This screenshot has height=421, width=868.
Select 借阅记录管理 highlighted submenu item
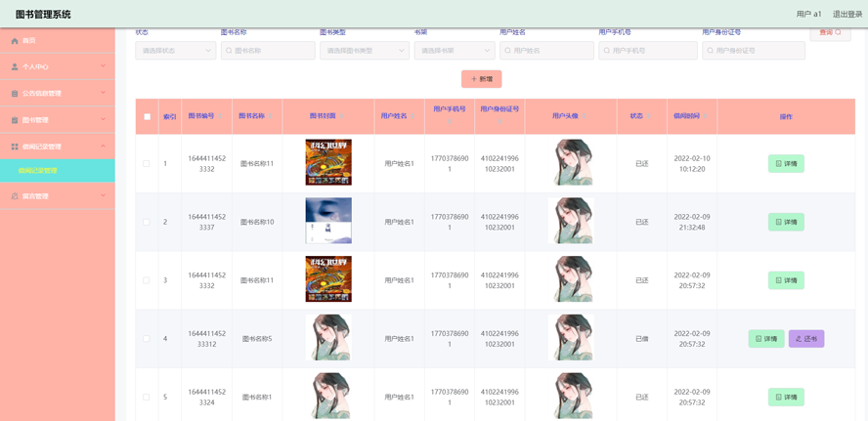pos(57,171)
